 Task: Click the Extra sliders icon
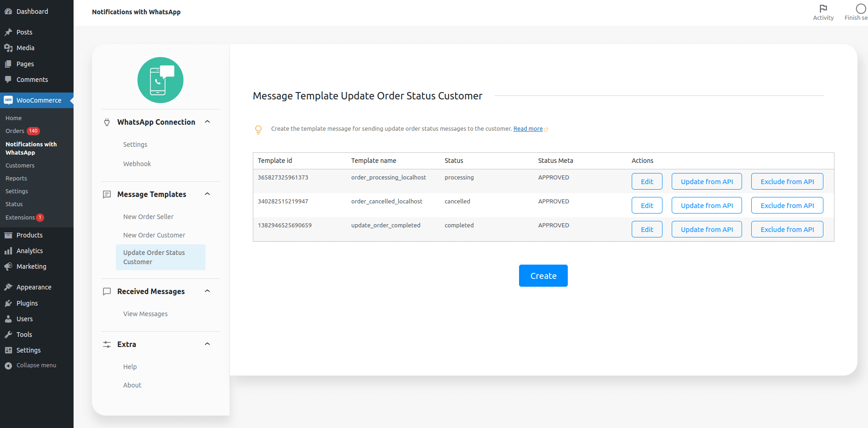107,344
